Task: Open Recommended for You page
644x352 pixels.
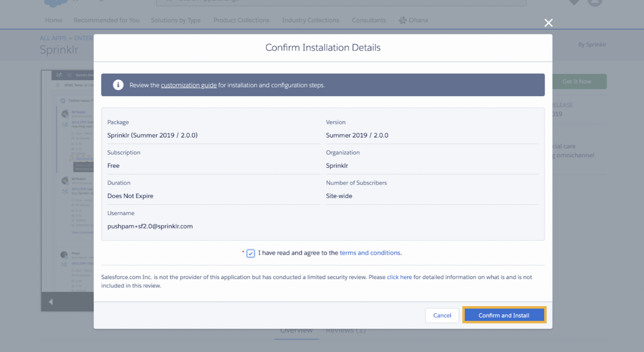Action: [106, 20]
